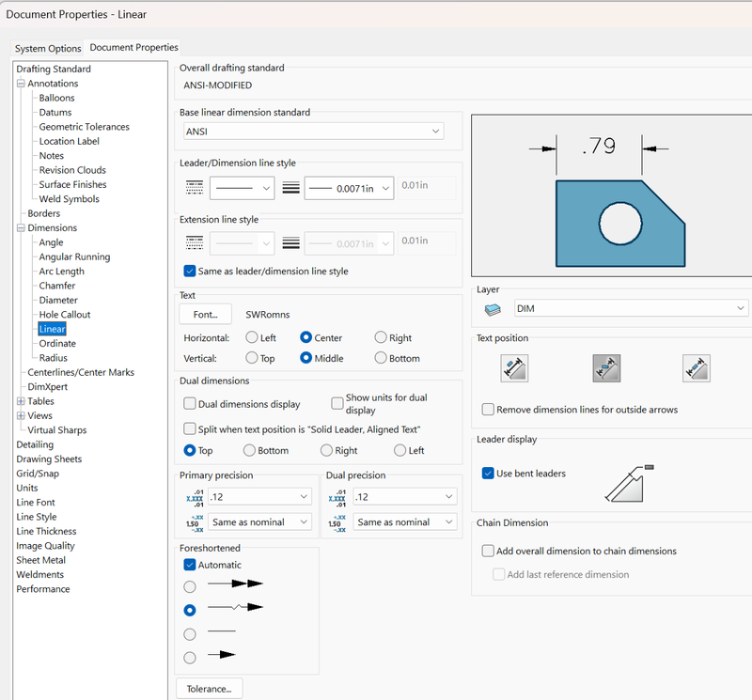Screen dimensions: 752x700
Task: Click leader line style icon
Action: [x=194, y=188]
